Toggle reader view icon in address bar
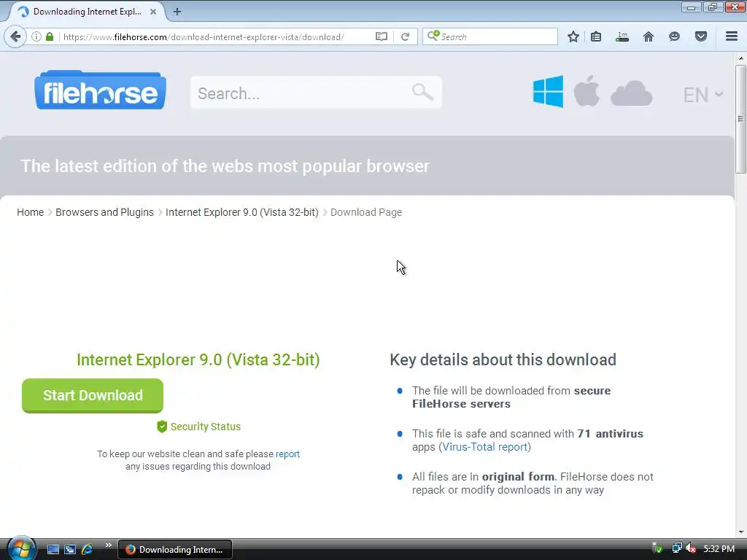The width and height of the screenshot is (747, 560). pyautogui.click(x=381, y=36)
